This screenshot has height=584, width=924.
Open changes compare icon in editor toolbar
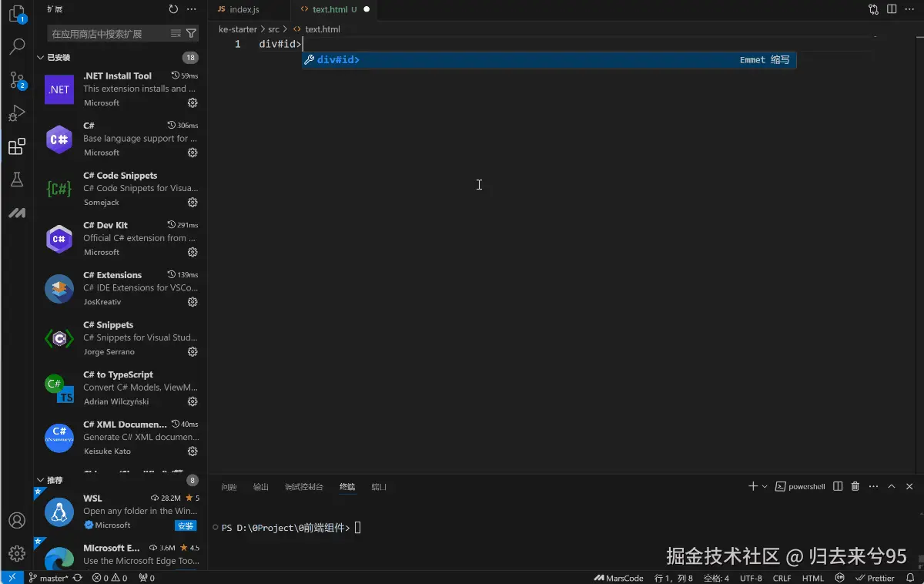tap(873, 9)
